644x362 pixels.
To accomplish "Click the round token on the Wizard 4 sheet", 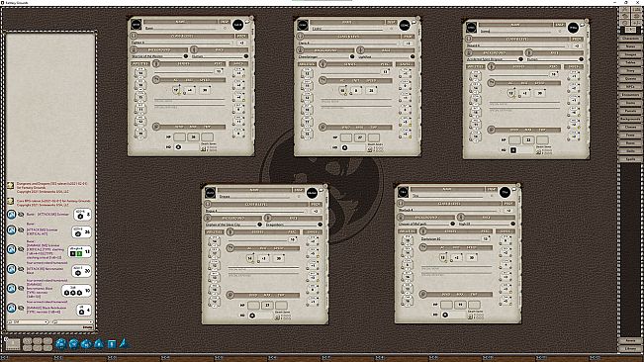I will 573,28.
